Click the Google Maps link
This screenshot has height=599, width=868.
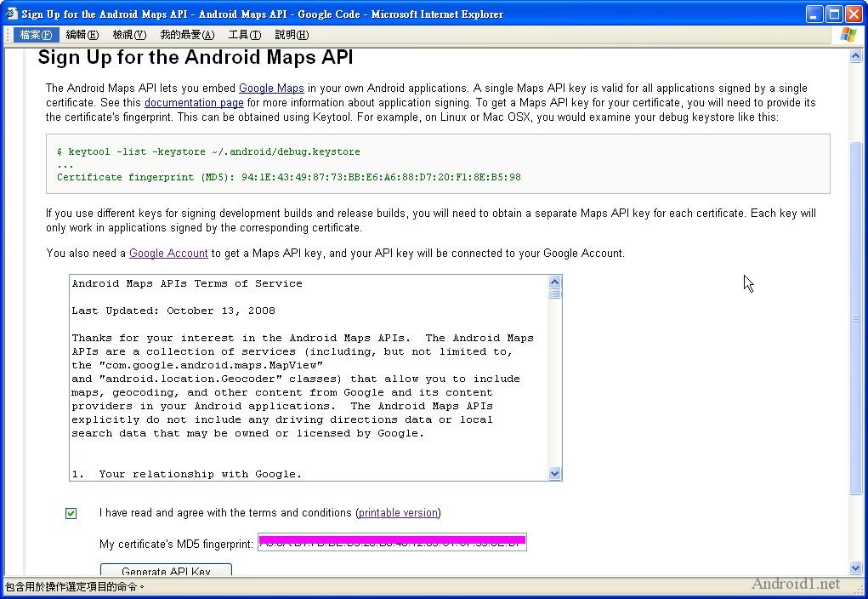point(271,88)
